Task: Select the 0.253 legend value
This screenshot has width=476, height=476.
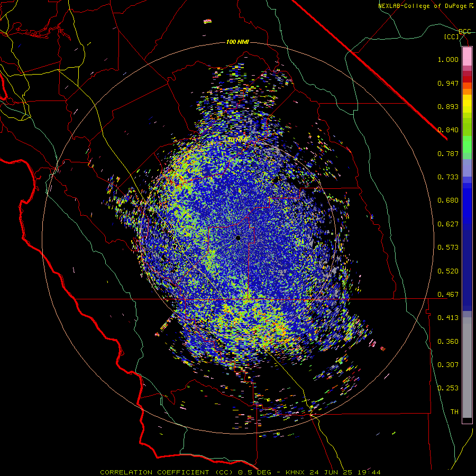Action: point(448,388)
